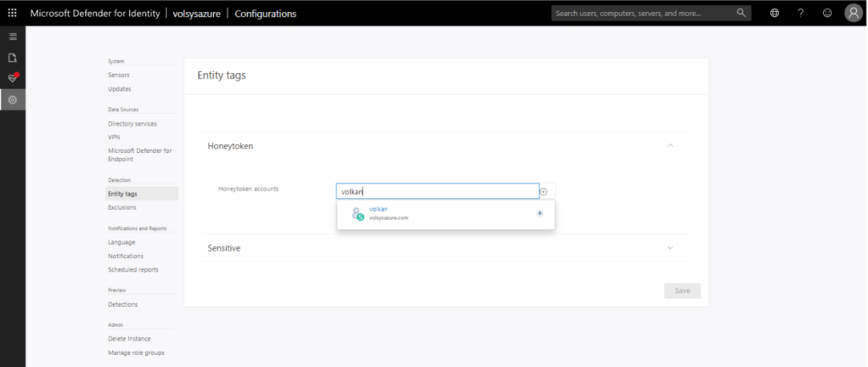Image resolution: width=868 pixels, height=367 pixels.
Task: Click the hamburger menu icon in sidebar
Action: (13, 37)
